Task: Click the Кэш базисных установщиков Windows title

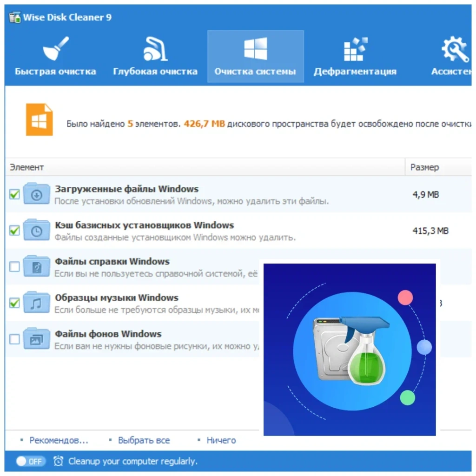Action: click(x=144, y=225)
